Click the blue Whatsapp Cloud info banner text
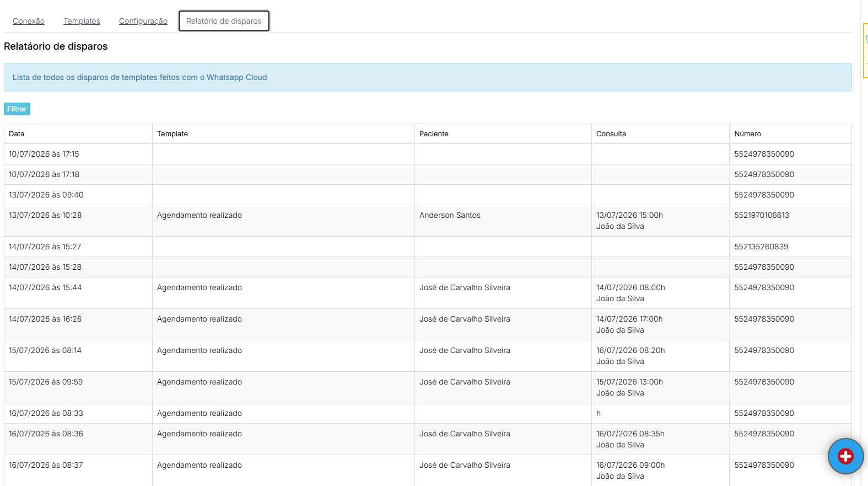 click(x=140, y=77)
